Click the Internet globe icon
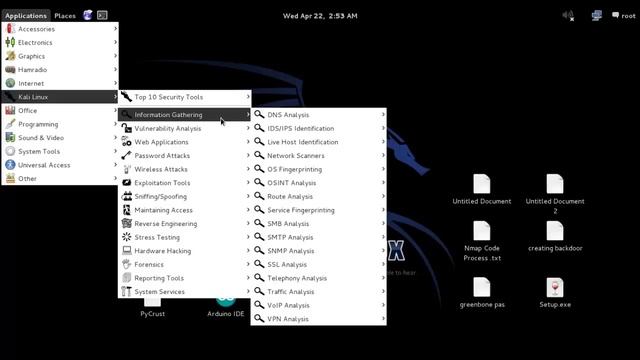The height and width of the screenshot is (360, 640). coord(10,83)
